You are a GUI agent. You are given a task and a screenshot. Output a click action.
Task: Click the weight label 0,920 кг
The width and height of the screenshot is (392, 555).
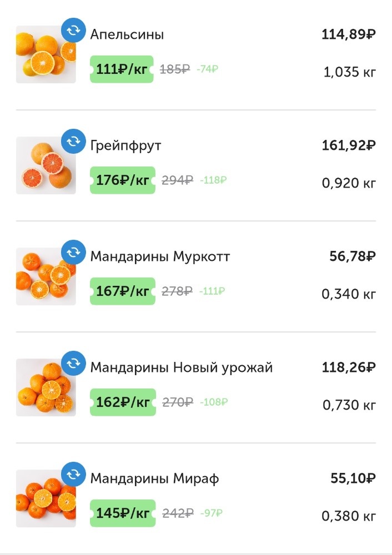coord(347,183)
